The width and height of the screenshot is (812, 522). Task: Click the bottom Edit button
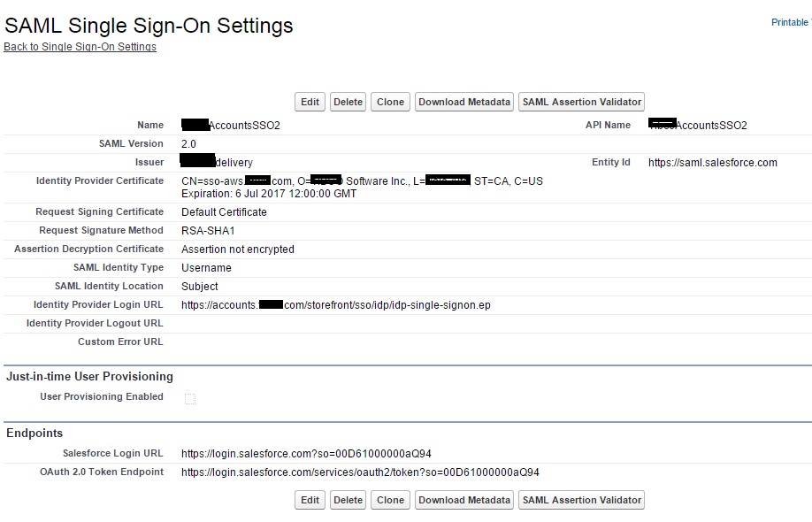[310, 500]
